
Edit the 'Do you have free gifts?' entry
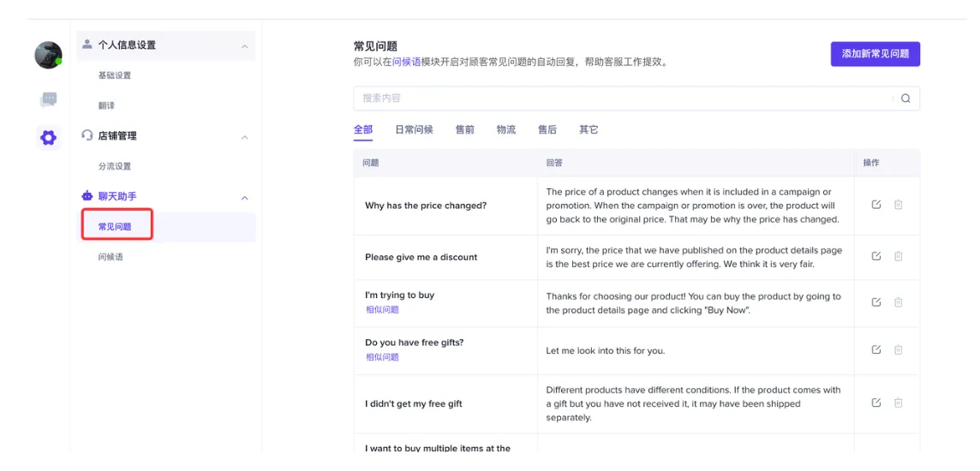click(876, 349)
